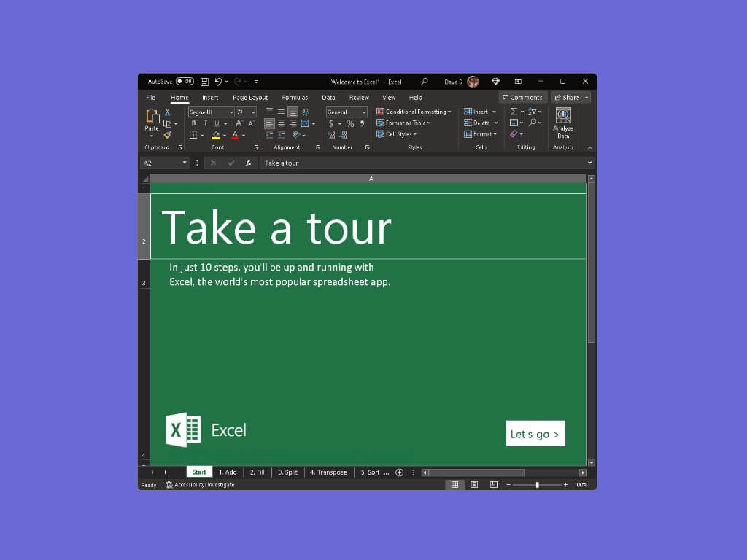Open the search magnifier in title bar

tap(424, 82)
